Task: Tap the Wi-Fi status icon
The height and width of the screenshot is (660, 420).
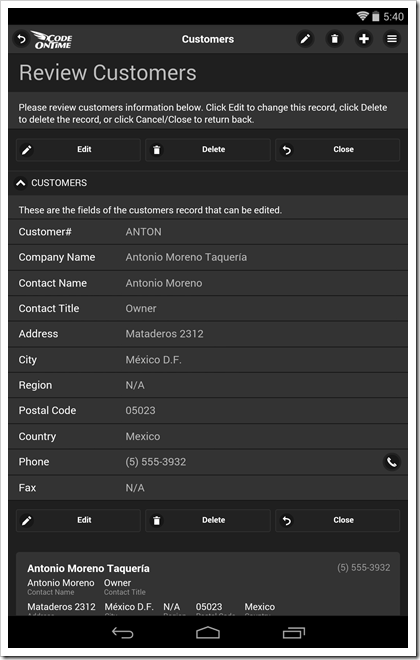Action: pyautogui.click(x=362, y=16)
